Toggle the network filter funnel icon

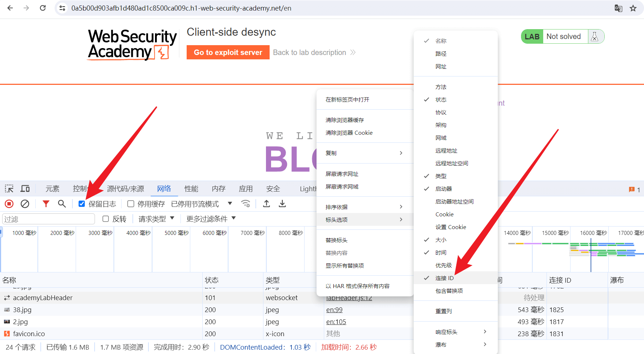click(x=46, y=204)
